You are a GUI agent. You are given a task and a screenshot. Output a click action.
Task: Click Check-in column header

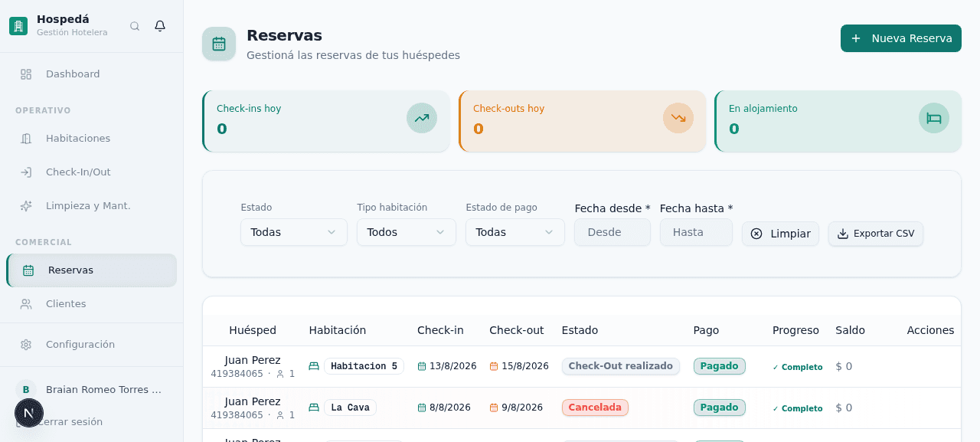point(440,330)
